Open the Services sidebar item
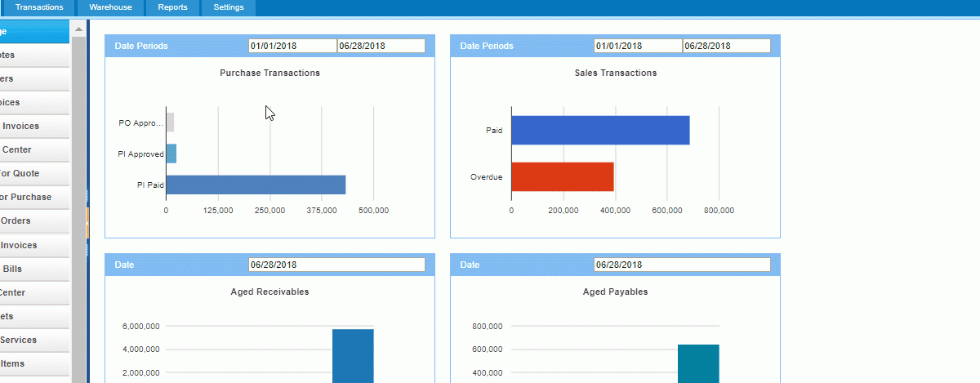Image resolution: width=980 pixels, height=383 pixels. [34, 341]
